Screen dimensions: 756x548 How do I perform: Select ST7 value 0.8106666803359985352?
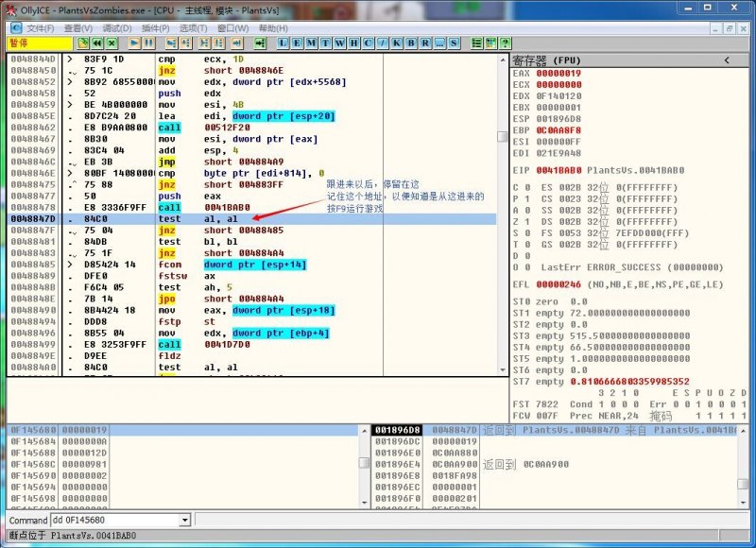tap(629, 382)
